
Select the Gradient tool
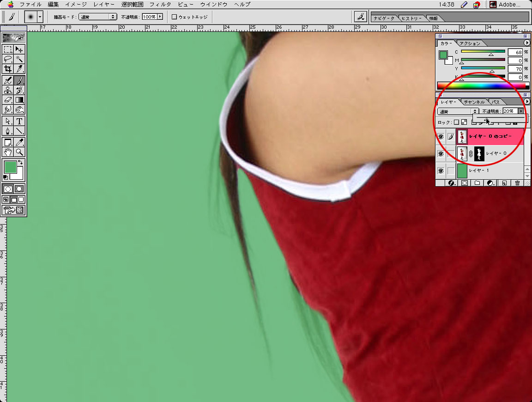(19, 100)
